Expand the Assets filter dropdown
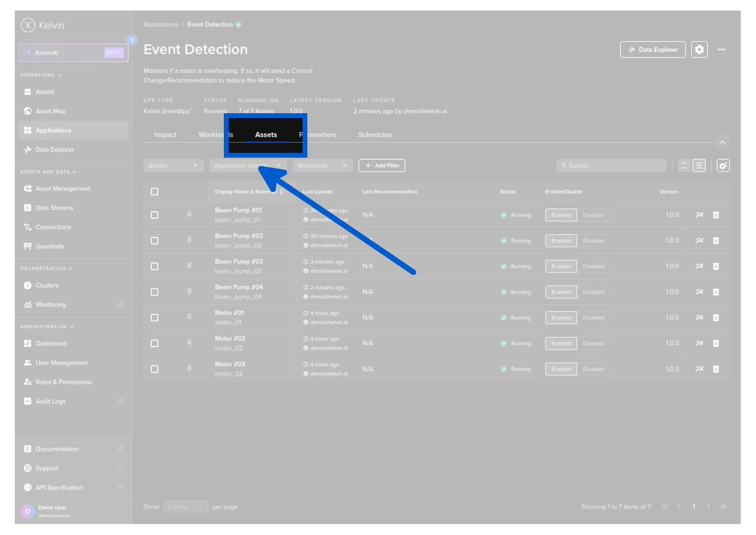The height and width of the screenshot is (535, 756). (173, 166)
